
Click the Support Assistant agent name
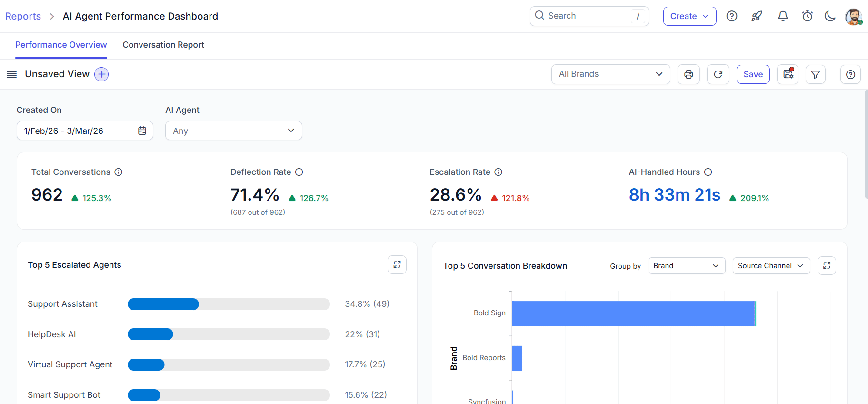pos(62,304)
